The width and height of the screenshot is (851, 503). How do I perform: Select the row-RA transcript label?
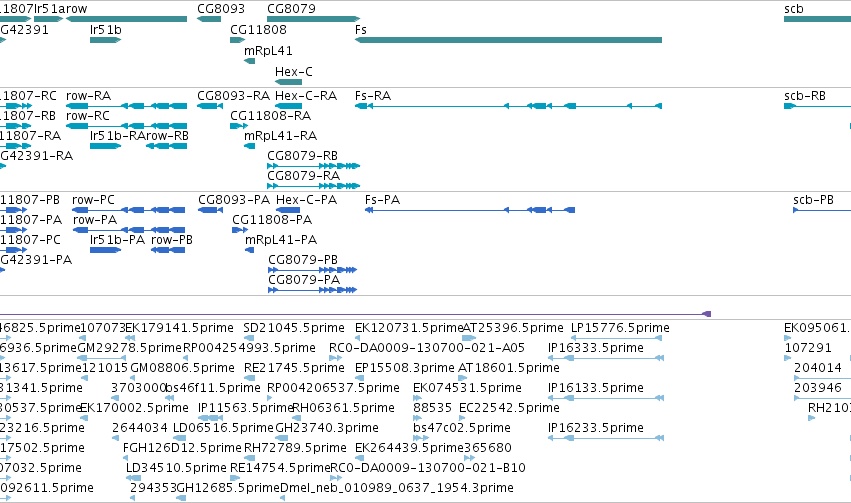[x=88, y=96]
